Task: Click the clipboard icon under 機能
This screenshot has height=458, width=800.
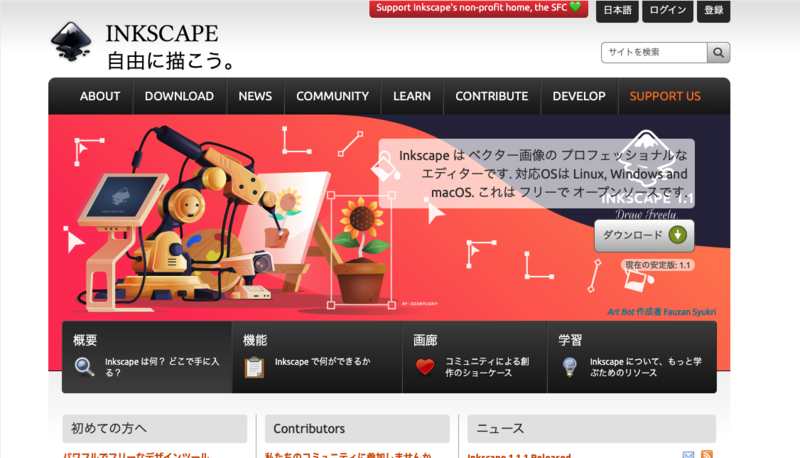Action: (x=254, y=367)
